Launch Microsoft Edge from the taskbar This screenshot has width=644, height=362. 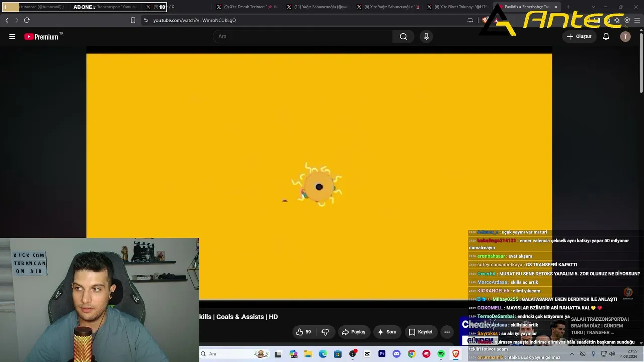coord(323,354)
